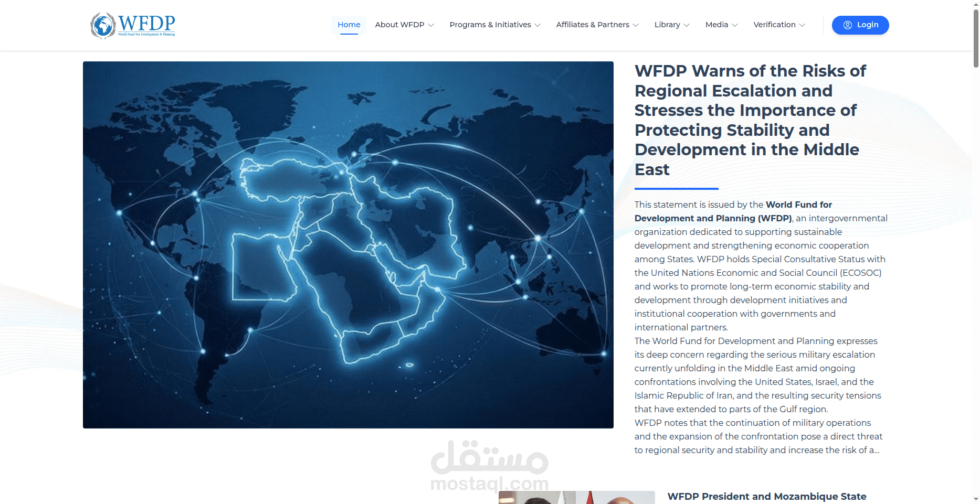Open 'WFDP President and Mozambique State' article
Viewport: 980px width, 504px height.
point(767,497)
